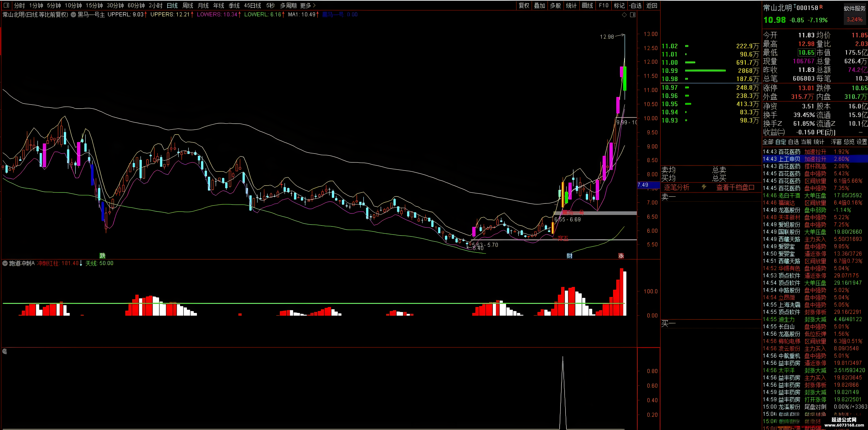Open 查看千档盘口 link

pos(735,188)
